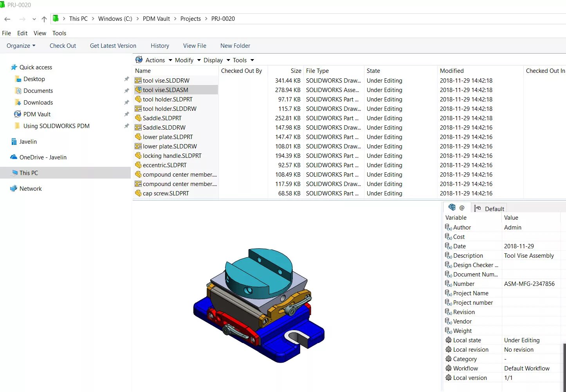The height and width of the screenshot is (392, 566).
Task: Open Desktop in navigation pane
Action: click(34, 79)
